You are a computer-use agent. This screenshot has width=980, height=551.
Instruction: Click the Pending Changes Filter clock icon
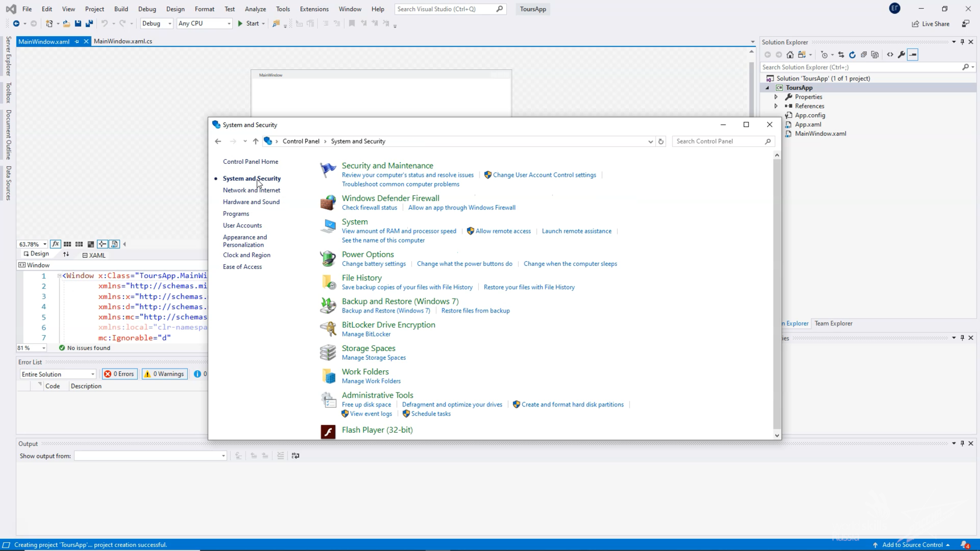point(824,54)
